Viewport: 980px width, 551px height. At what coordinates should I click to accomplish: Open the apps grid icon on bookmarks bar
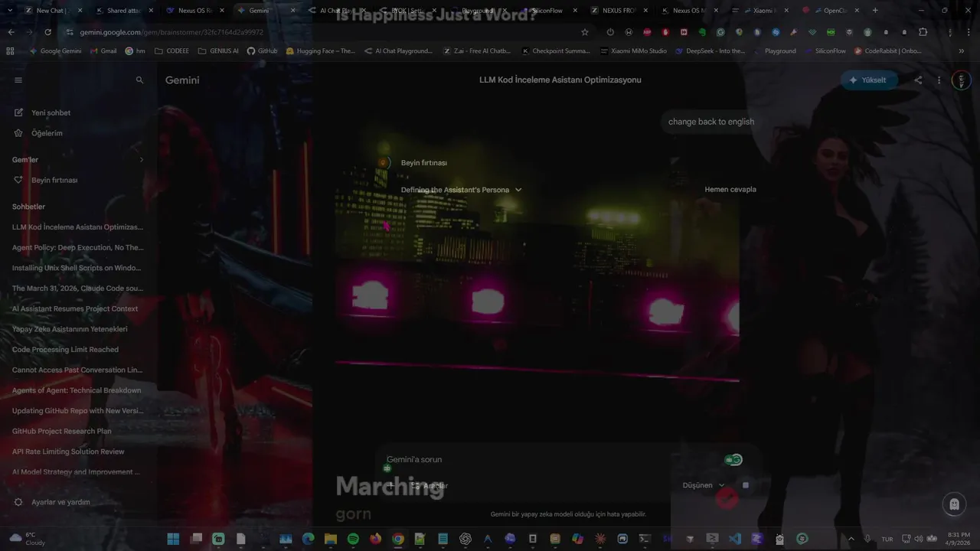pos(10,51)
